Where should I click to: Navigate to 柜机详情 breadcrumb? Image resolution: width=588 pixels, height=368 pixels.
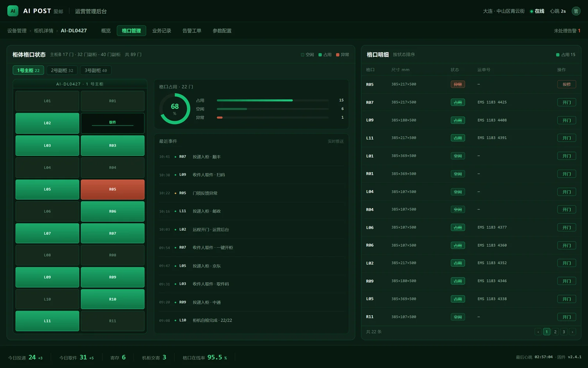click(x=44, y=31)
